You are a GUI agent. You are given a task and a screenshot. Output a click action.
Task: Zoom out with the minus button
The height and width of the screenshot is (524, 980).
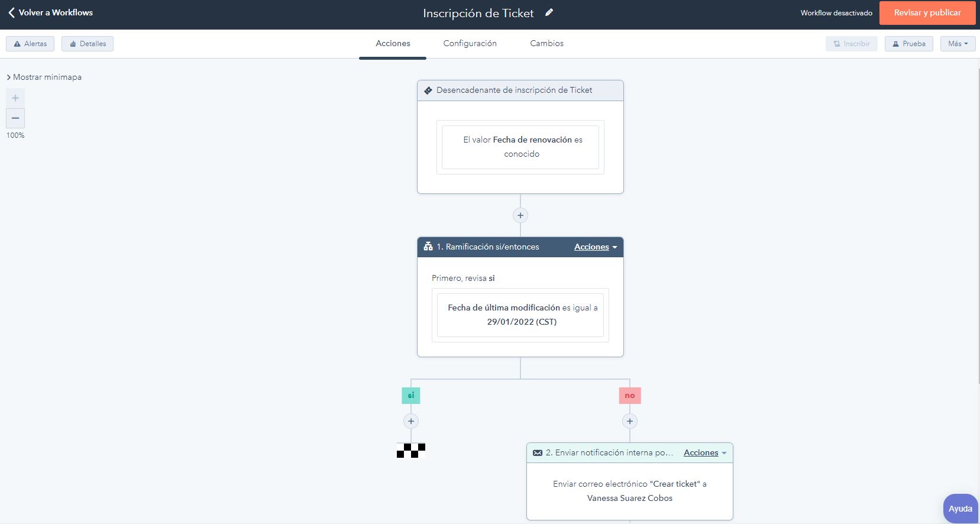[x=15, y=118]
